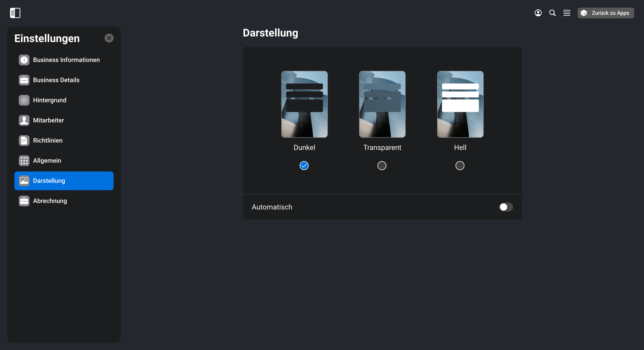Open the list menu icon
This screenshot has height=350, width=644.
pos(567,13)
